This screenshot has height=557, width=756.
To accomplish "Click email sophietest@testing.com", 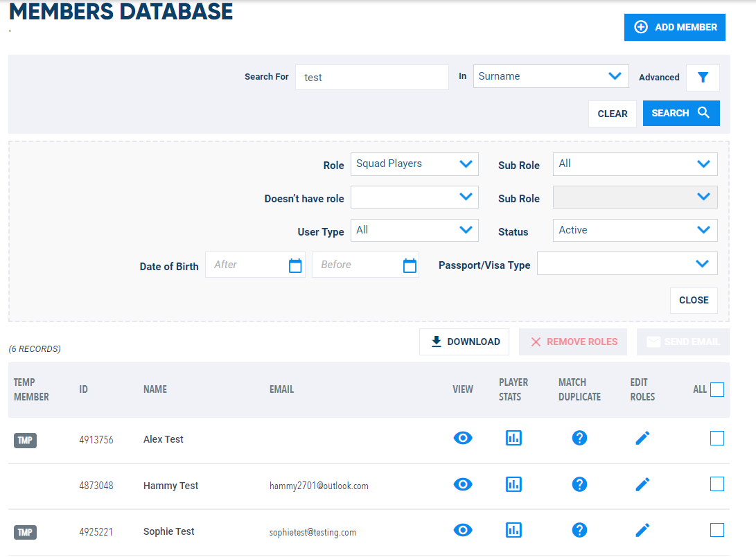I will point(313,532).
